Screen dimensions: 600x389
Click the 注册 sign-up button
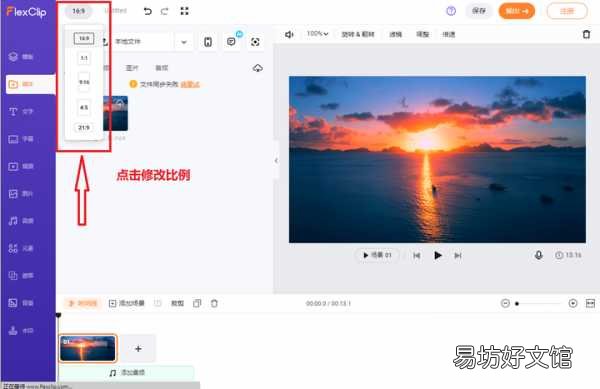(x=567, y=11)
